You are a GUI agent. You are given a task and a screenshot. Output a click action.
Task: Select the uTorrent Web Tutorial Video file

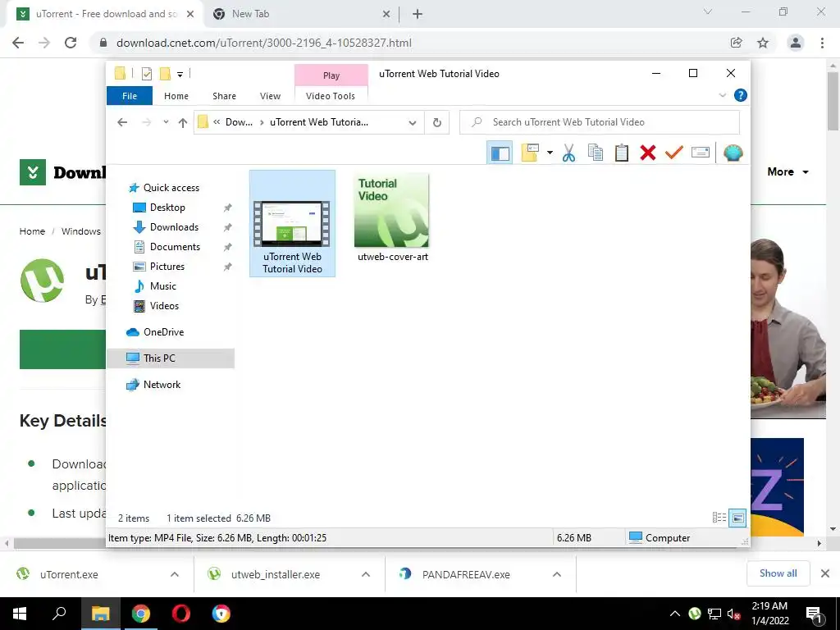click(x=292, y=223)
